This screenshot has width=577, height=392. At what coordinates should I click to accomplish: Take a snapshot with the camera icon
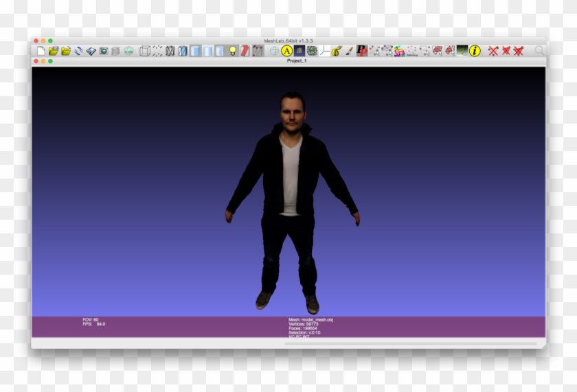coord(104,51)
